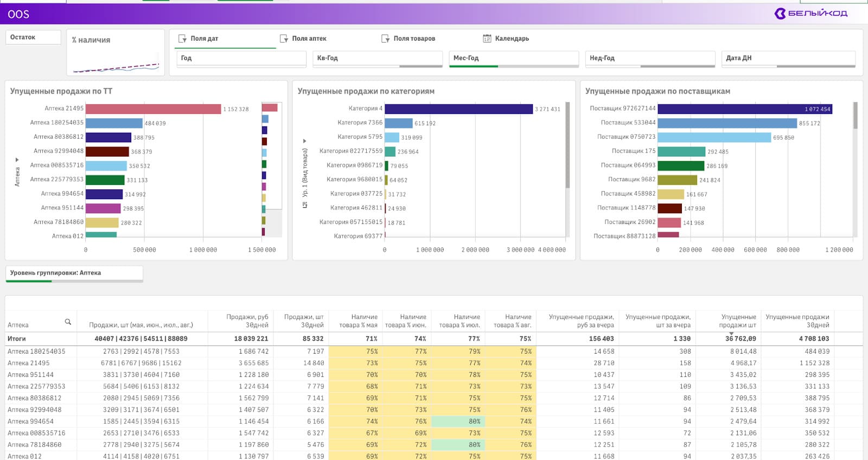Click the Поставщик 175 bar

coord(681,151)
